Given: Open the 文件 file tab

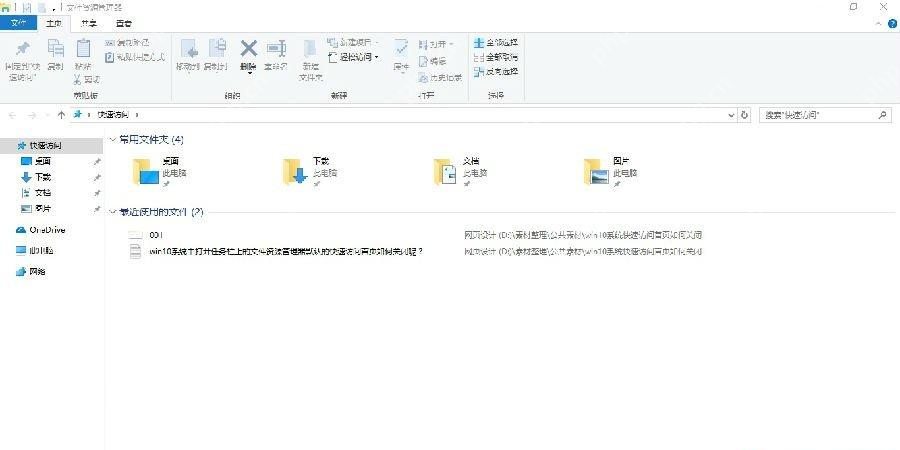Looking at the screenshot, I should coord(18,24).
